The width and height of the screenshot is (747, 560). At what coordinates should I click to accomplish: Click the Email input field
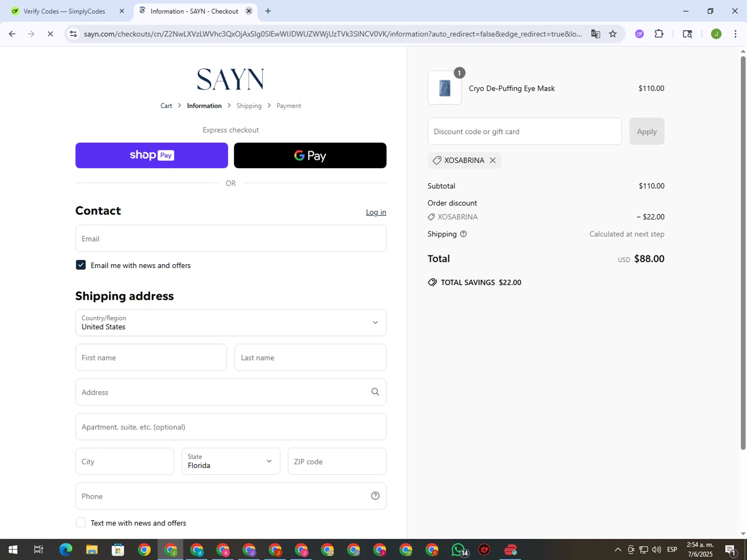click(x=231, y=238)
